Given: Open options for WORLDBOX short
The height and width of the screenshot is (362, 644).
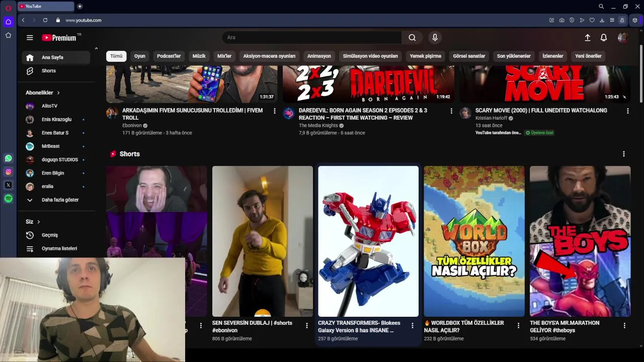Looking at the screenshot, I should [x=518, y=326].
